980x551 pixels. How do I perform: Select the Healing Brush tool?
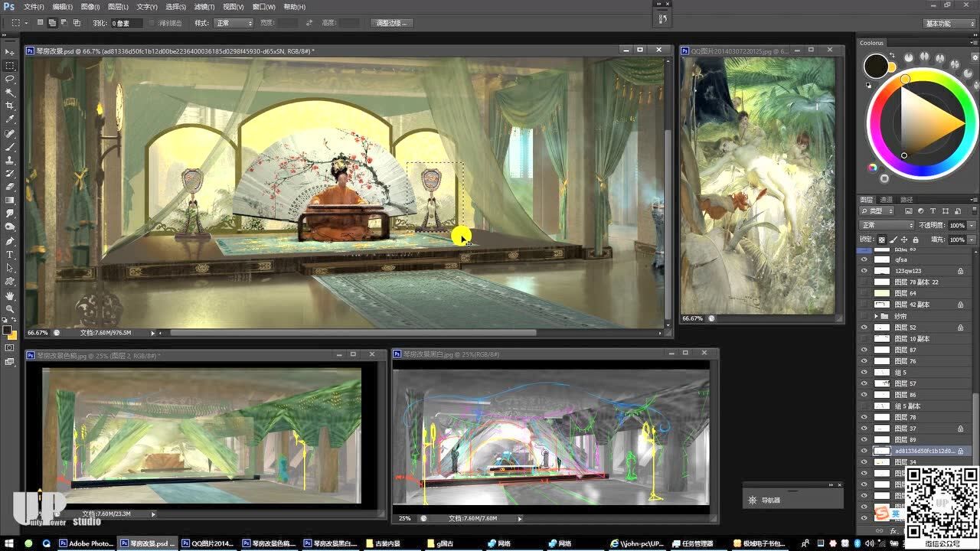[x=10, y=133]
